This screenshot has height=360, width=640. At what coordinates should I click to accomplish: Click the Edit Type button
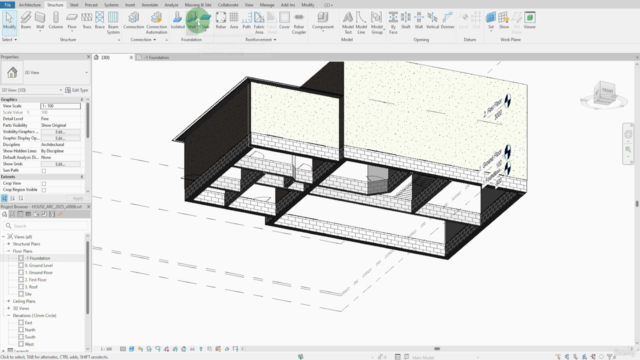click(77, 90)
